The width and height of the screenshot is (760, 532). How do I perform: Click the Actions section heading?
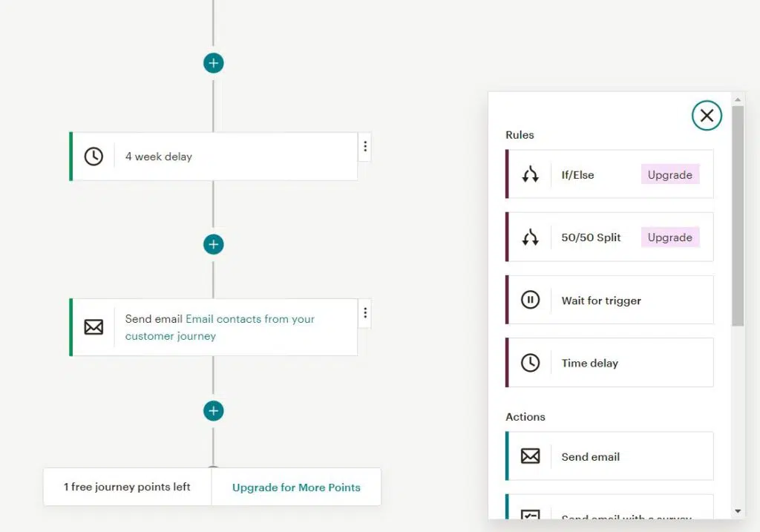(x=525, y=417)
